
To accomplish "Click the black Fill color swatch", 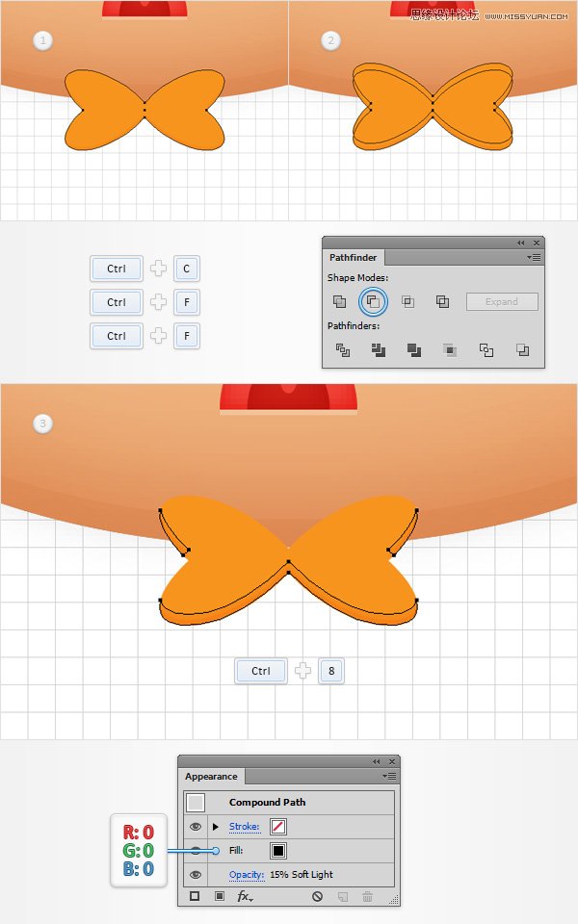I will point(278,851).
